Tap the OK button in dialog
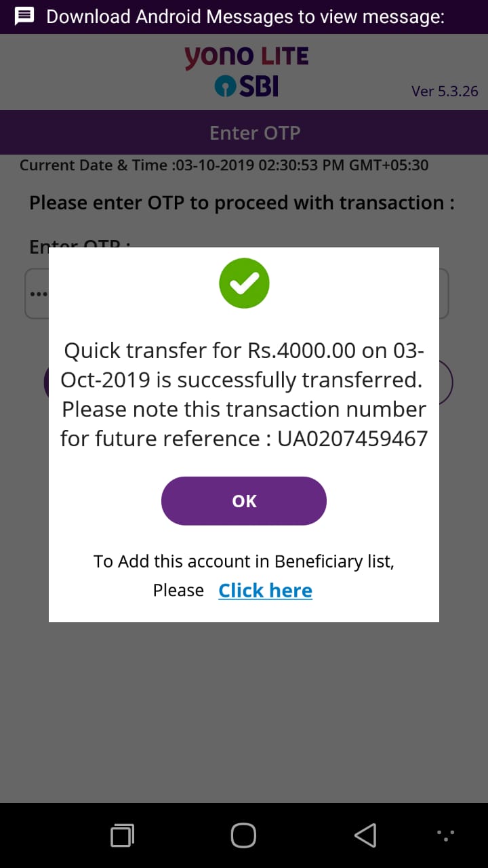This screenshot has width=488, height=868. click(x=244, y=500)
